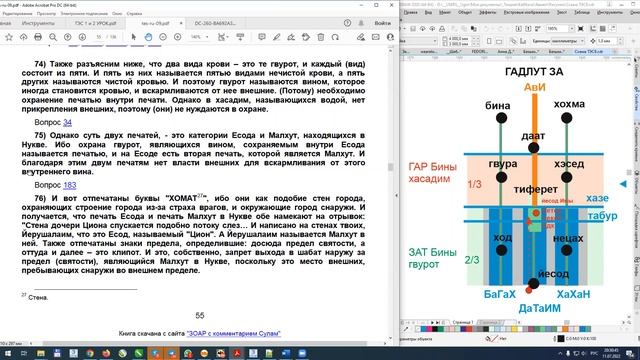Click the edit pen icon at Acrobat toolbar's right

[360, 37]
